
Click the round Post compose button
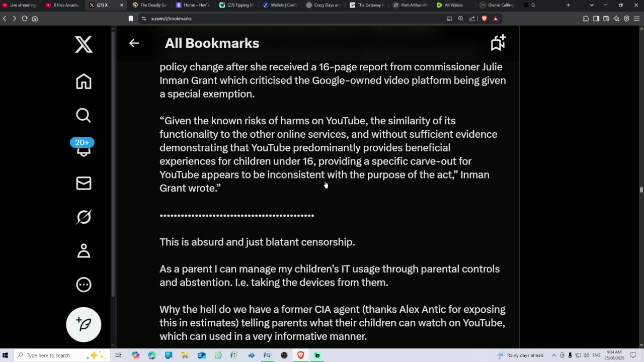pyautogui.click(x=84, y=324)
